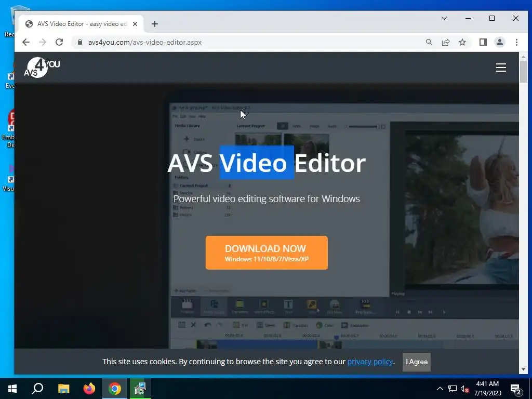Click the muted volume tray icon
532x399 pixels.
pos(464,389)
